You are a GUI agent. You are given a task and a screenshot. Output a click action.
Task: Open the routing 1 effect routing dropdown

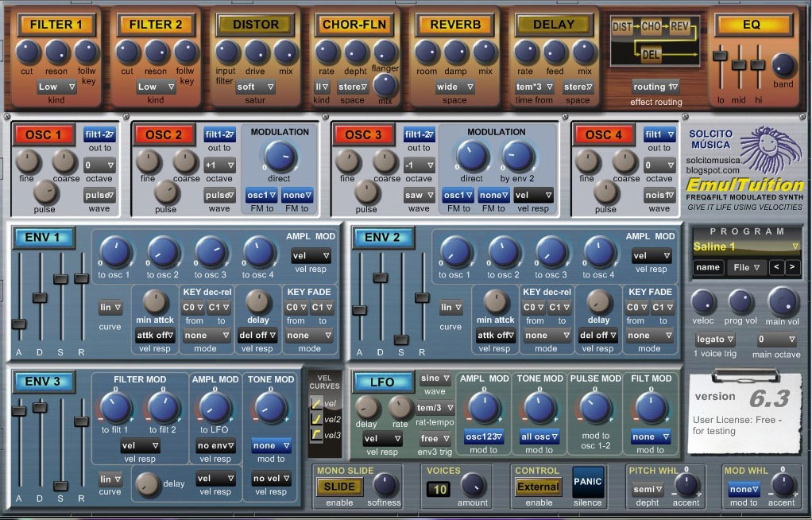click(655, 87)
